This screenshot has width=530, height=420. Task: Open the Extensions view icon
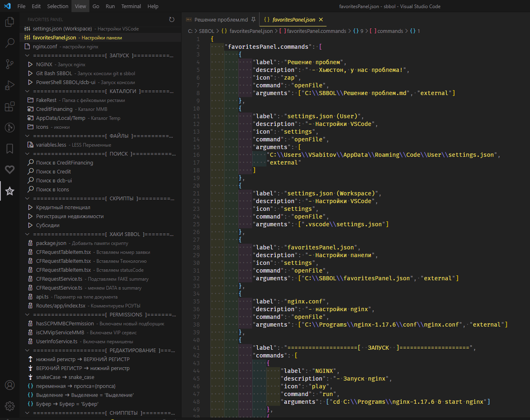10,106
